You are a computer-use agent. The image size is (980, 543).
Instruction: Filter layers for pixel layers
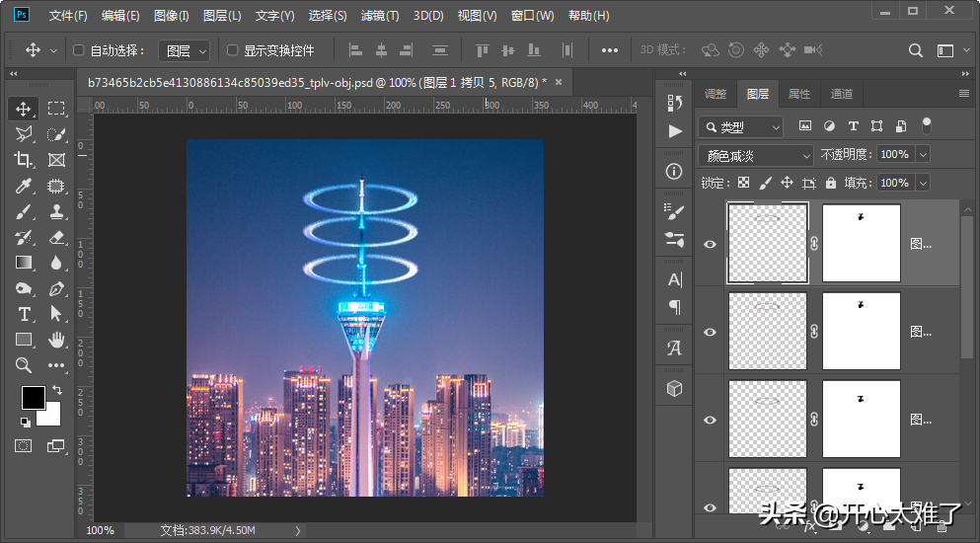click(805, 126)
